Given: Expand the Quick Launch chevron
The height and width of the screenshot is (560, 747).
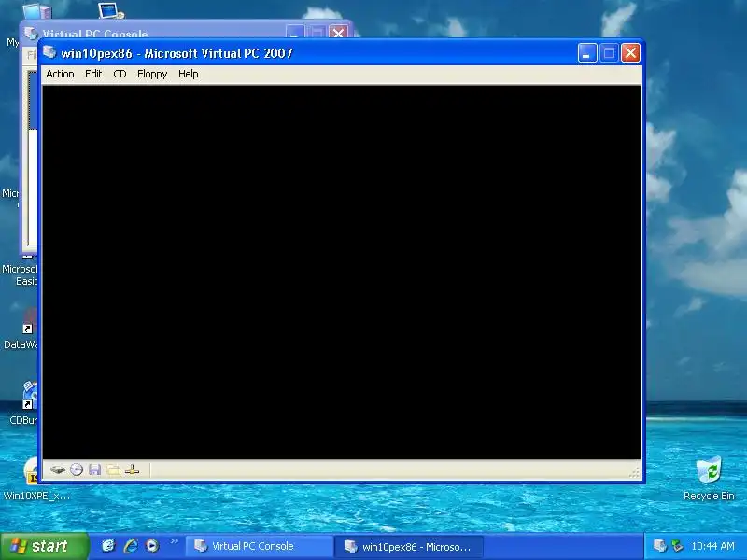Looking at the screenshot, I should click(175, 541).
